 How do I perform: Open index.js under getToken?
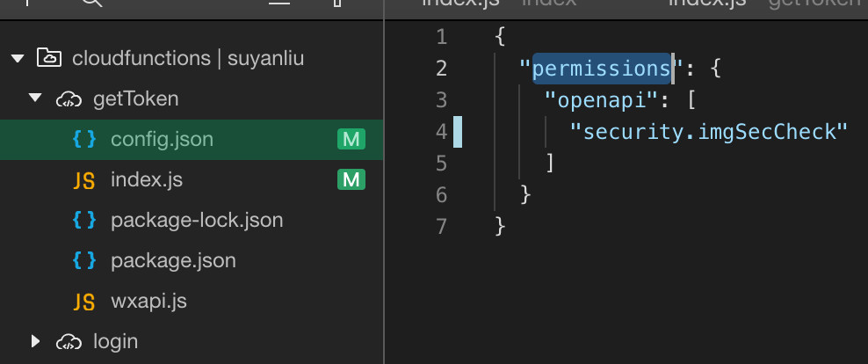coord(147,180)
